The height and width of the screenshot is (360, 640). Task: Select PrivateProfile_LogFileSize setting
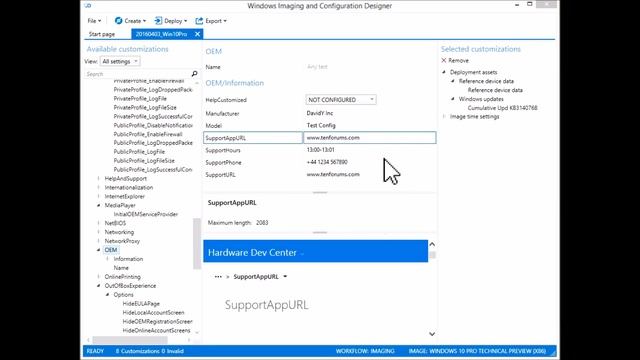pyautogui.click(x=145, y=107)
